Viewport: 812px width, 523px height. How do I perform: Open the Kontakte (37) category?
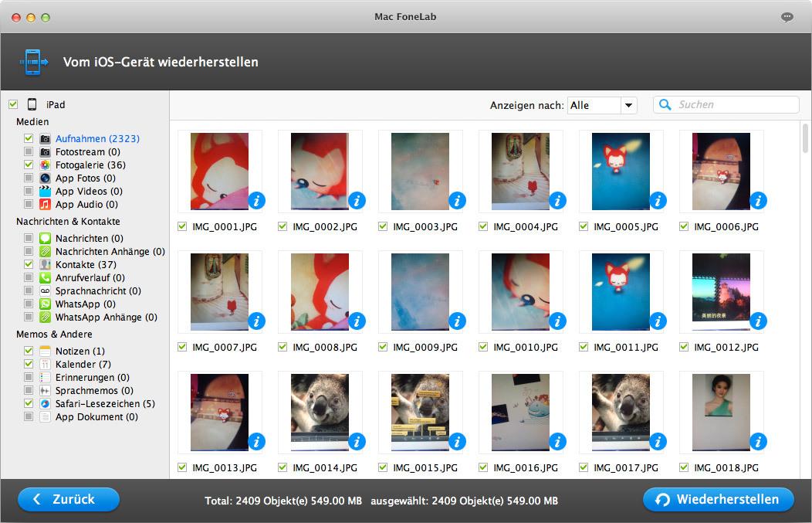pyautogui.click(x=86, y=264)
